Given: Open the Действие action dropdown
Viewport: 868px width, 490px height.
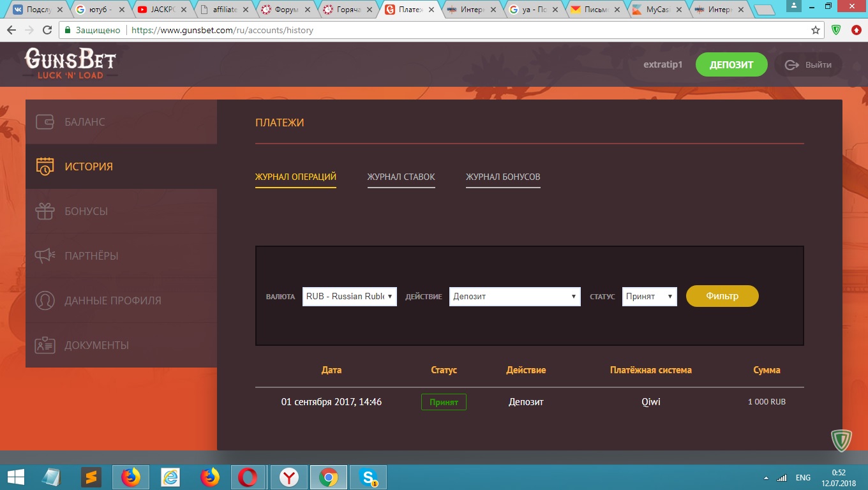Looking at the screenshot, I should 515,297.
